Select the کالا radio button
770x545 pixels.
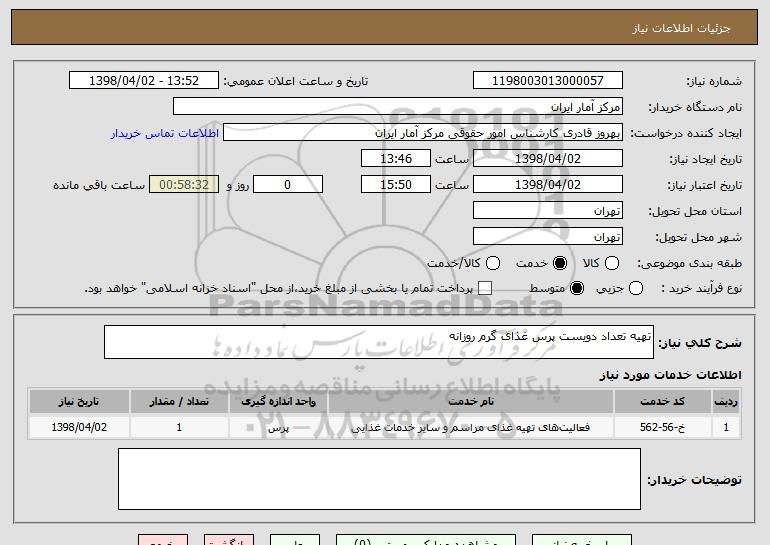point(611,264)
